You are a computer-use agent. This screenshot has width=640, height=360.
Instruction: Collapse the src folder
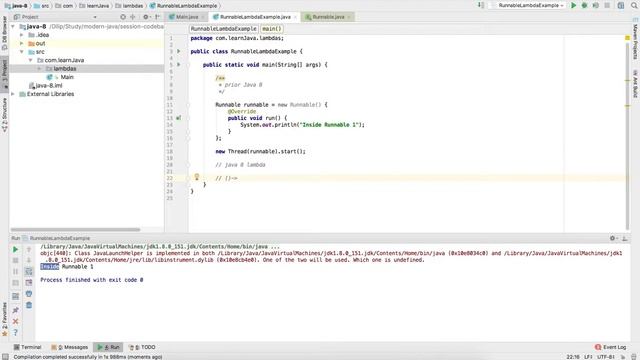(22, 52)
